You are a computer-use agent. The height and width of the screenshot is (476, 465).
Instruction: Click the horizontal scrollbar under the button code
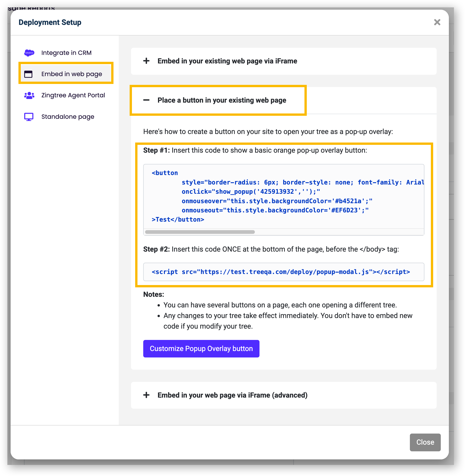click(x=200, y=232)
